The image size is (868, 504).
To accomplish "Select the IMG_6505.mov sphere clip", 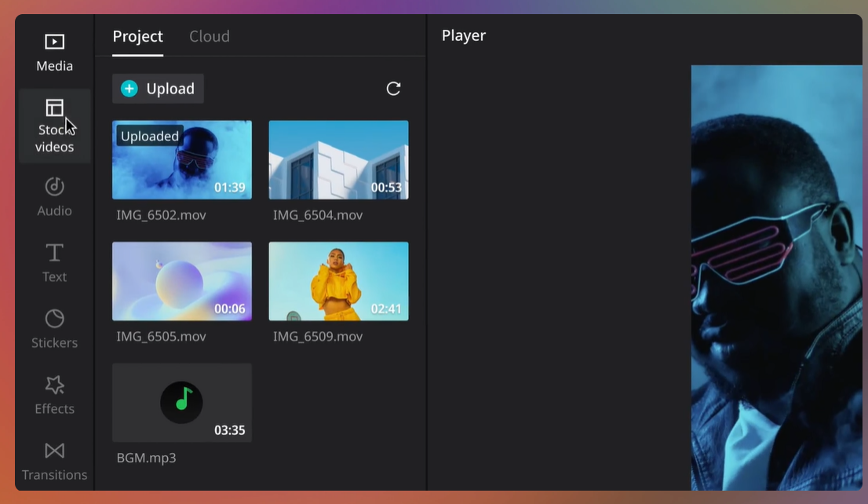I will point(182,281).
